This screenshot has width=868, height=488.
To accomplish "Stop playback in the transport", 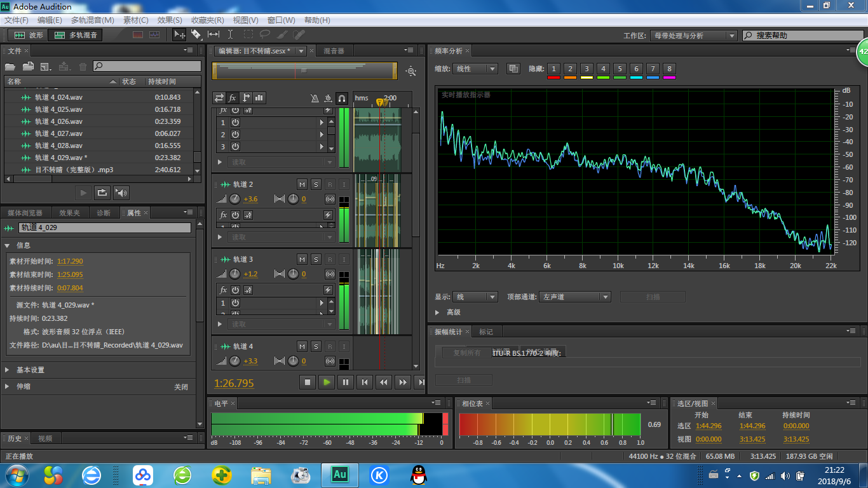I will (308, 382).
